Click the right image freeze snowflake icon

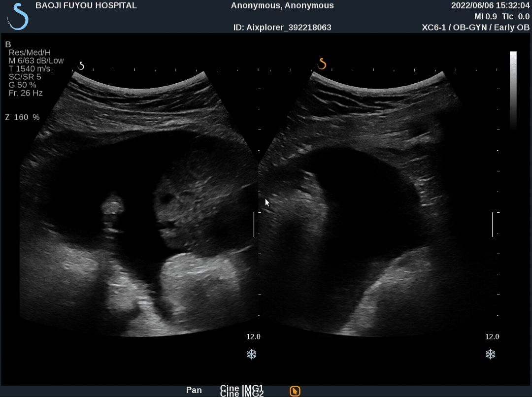(x=490, y=354)
